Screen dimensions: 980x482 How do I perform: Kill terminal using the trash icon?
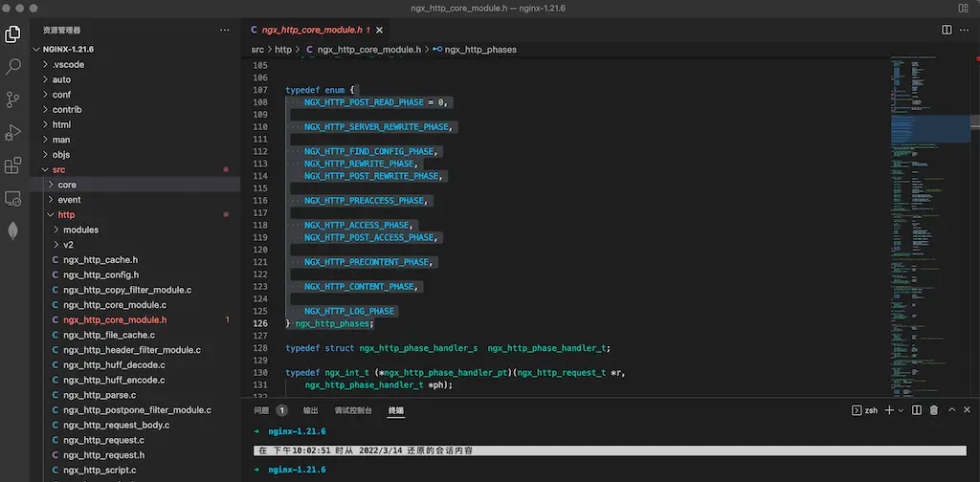click(933, 410)
